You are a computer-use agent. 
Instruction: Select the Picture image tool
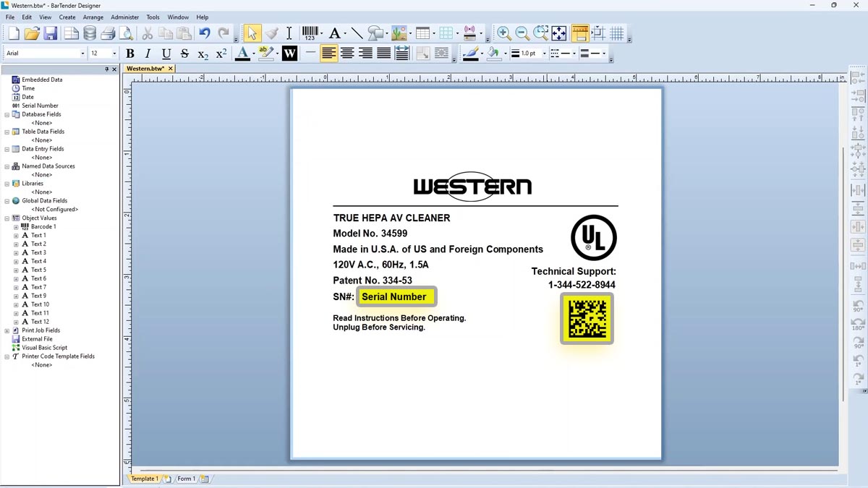(399, 33)
